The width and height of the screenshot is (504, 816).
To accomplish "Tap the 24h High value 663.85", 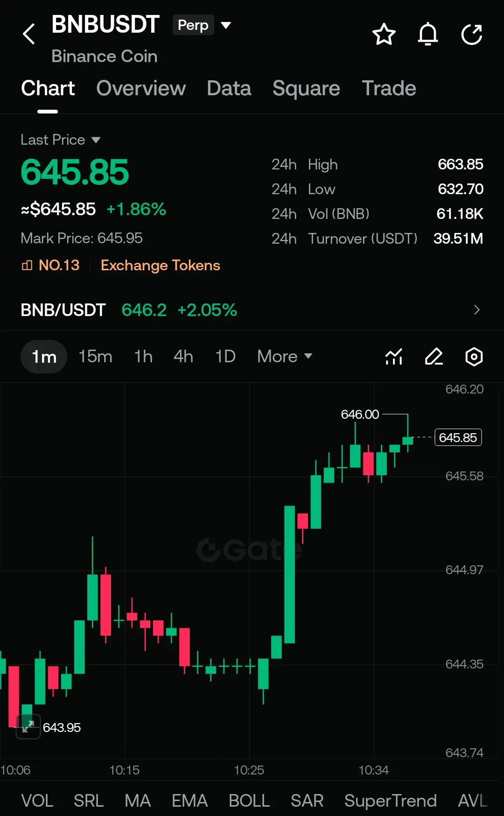I will coord(460,164).
